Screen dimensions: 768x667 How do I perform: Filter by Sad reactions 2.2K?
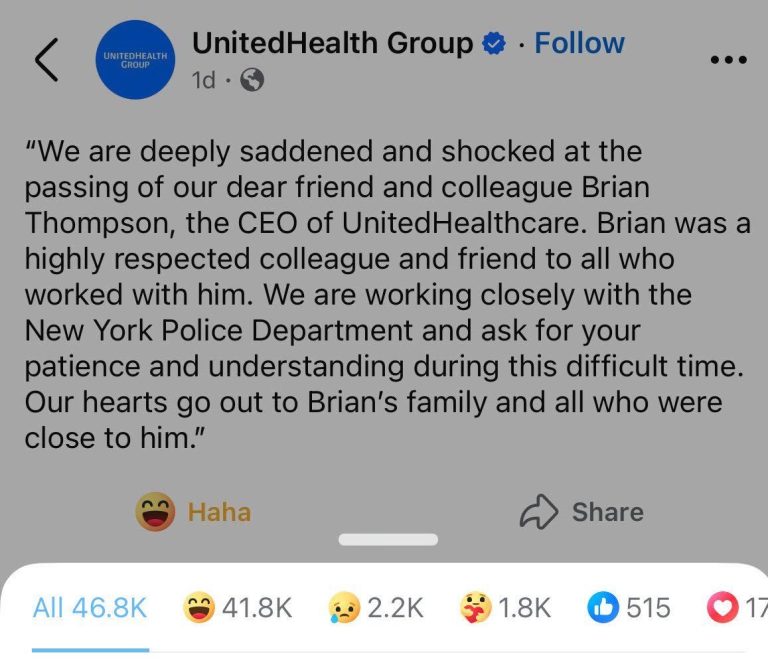coord(376,608)
